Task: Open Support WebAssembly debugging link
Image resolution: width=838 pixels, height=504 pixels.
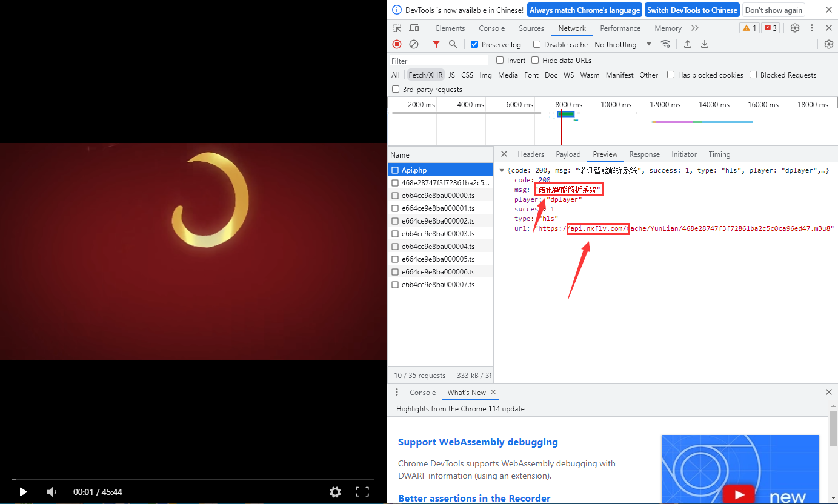Action: pyautogui.click(x=477, y=442)
